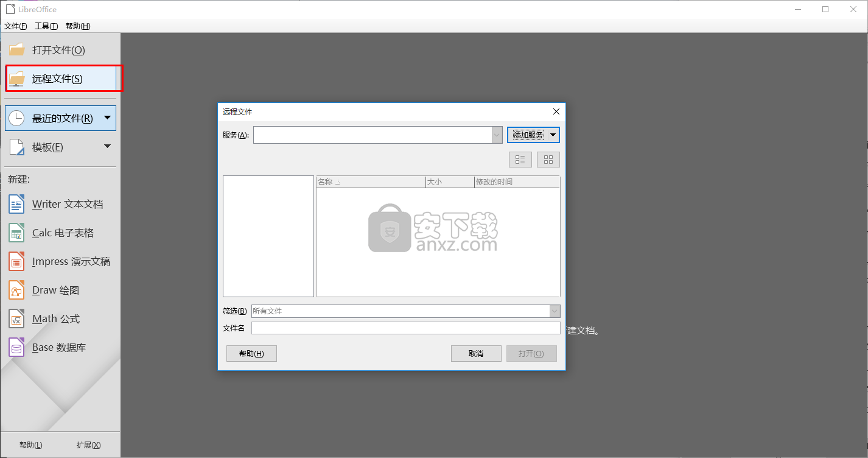
Task: Click the Calc spreadsheet icon
Action: (x=16, y=233)
